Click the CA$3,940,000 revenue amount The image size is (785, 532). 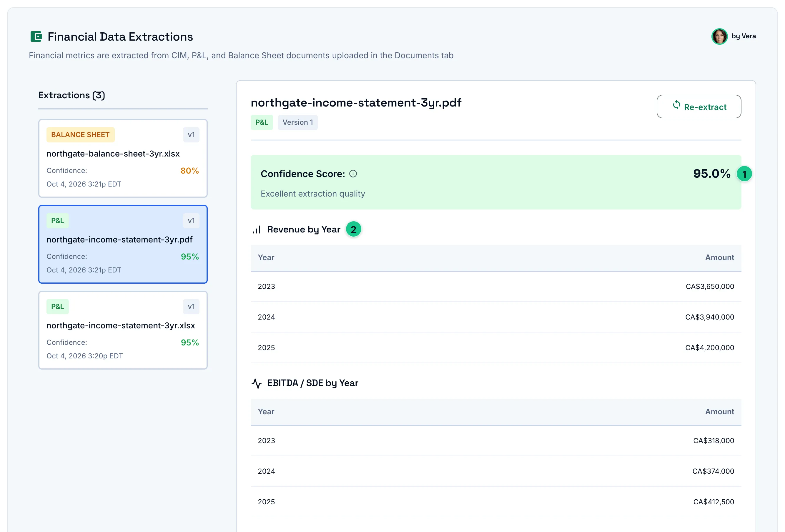click(709, 317)
